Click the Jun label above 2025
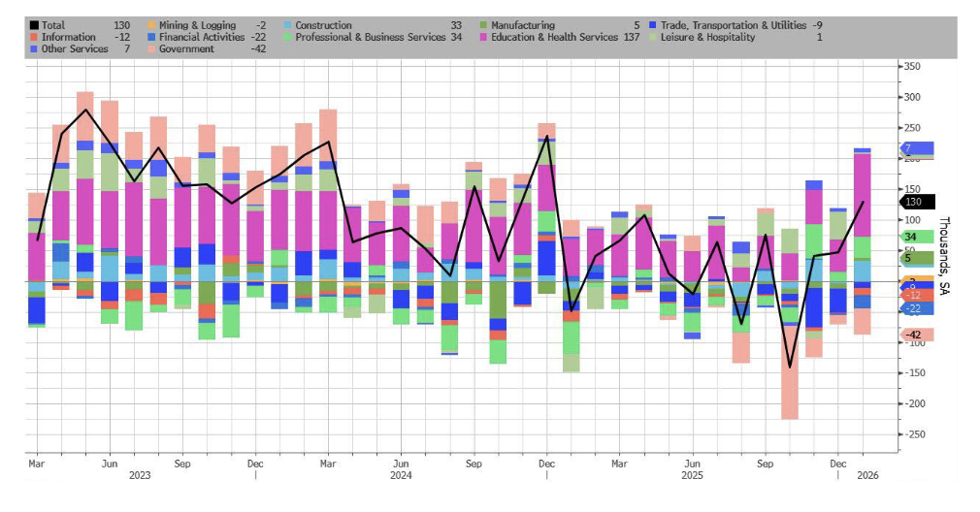 click(x=692, y=464)
